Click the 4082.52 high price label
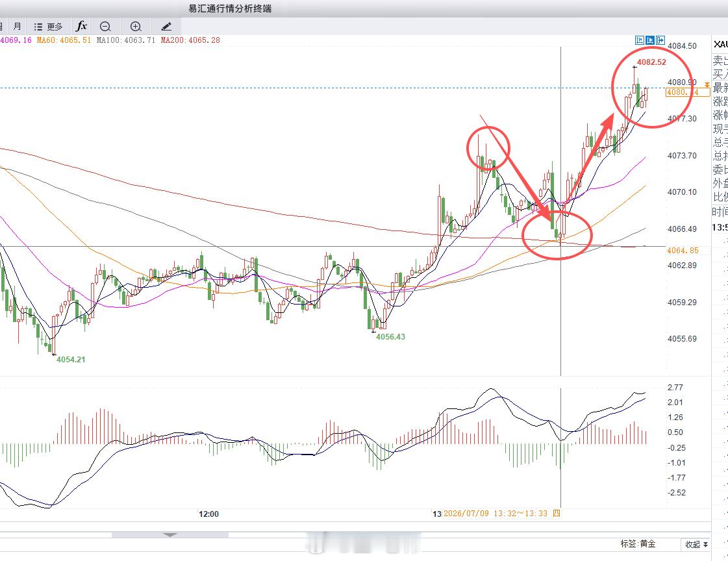The image size is (728, 561). 651,62
